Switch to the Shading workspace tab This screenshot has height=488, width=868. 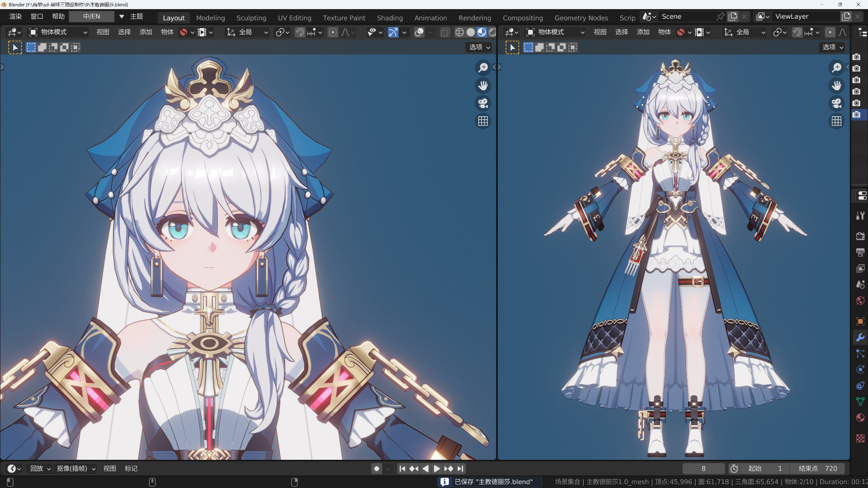pyautogui.click(x=390, y=18)
